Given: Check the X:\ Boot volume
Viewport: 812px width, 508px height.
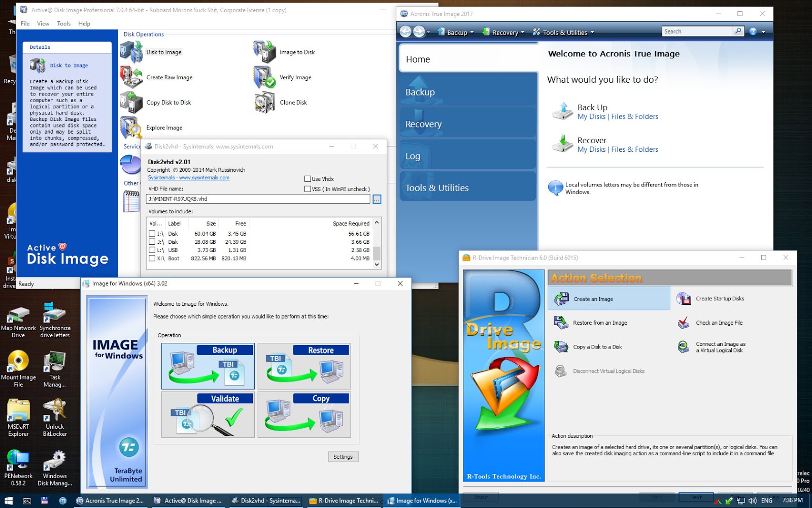Looking at the screenshot, I should (152, 258).
